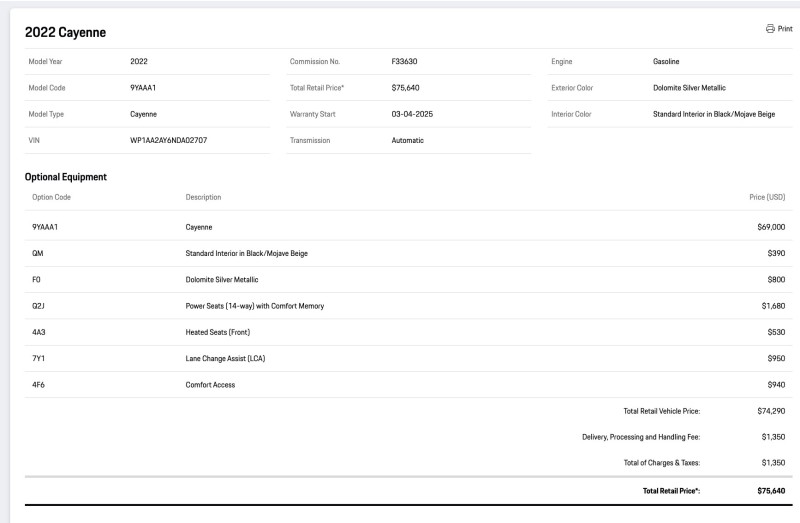Select model year value 2022
Screen dimensions: 800x523
tap(139, 61)
